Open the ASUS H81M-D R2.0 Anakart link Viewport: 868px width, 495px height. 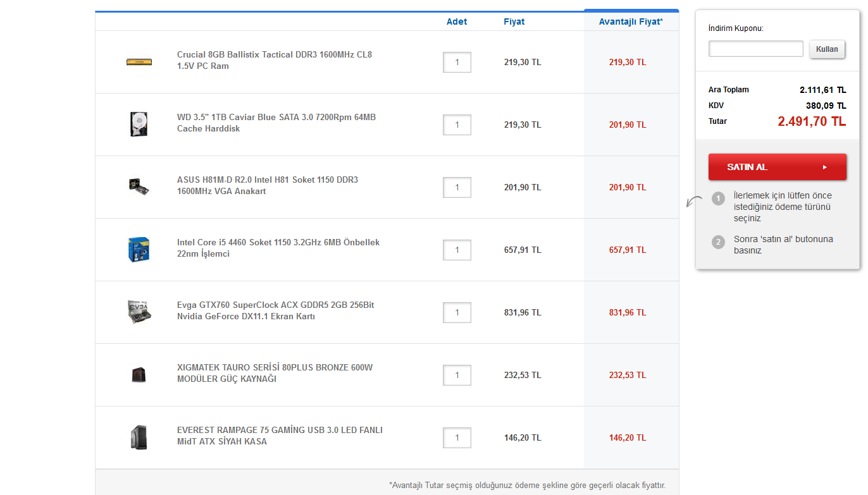click(268, 185)
